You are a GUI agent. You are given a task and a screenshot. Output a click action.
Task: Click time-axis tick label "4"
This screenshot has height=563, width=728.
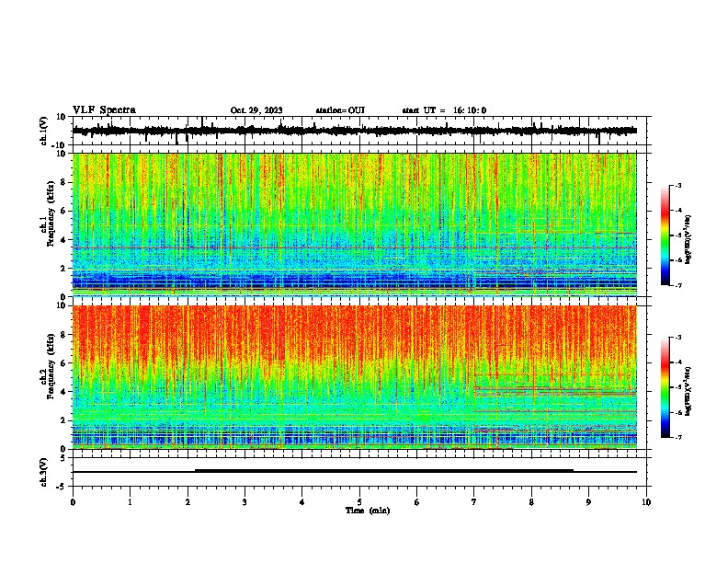[302, 502]
